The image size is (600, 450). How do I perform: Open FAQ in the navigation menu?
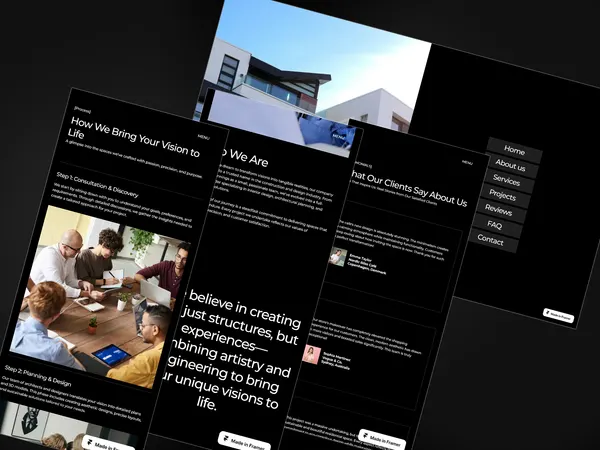coord(494,225)
